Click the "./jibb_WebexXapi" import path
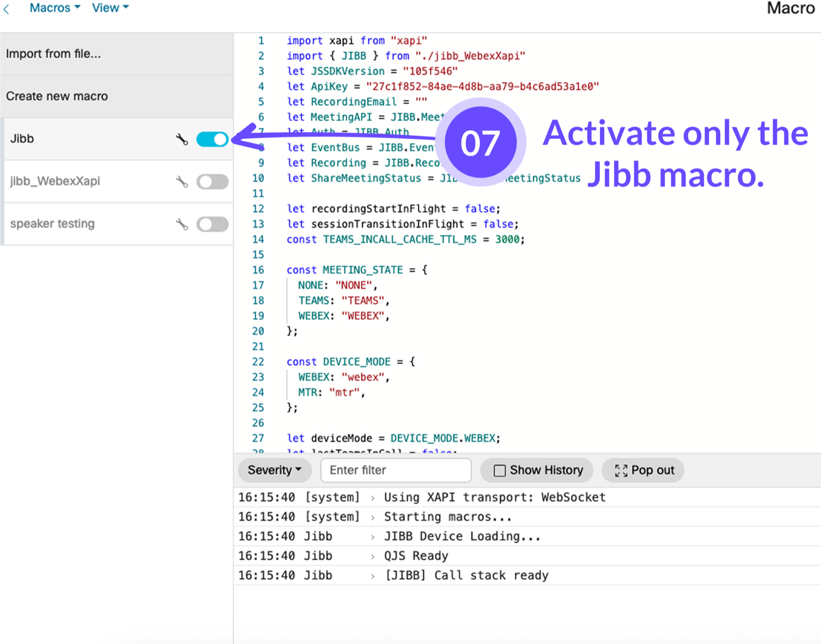The image size is (821, 644). tap(470, 55)
